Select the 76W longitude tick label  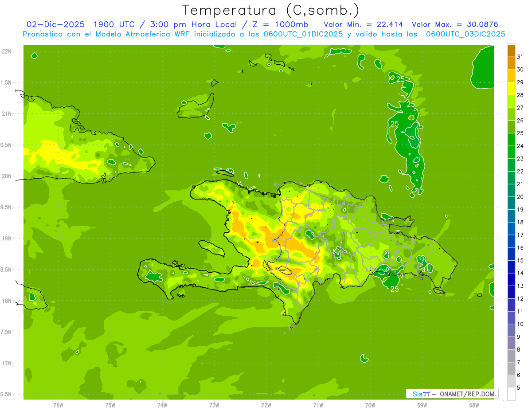pyautogui.click(x=58, y=405)
